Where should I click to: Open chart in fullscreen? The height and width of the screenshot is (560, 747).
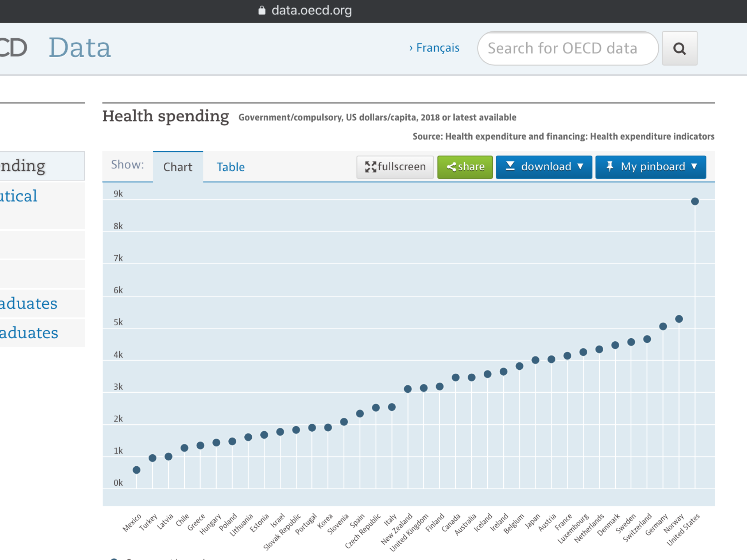tap(395, 167)
